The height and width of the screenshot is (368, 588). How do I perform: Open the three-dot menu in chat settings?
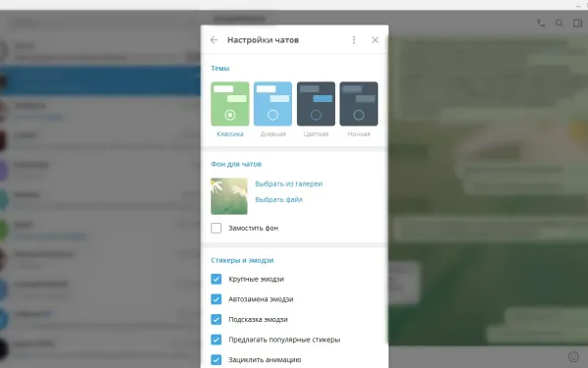pyautogui.click(x=354, y=40)
